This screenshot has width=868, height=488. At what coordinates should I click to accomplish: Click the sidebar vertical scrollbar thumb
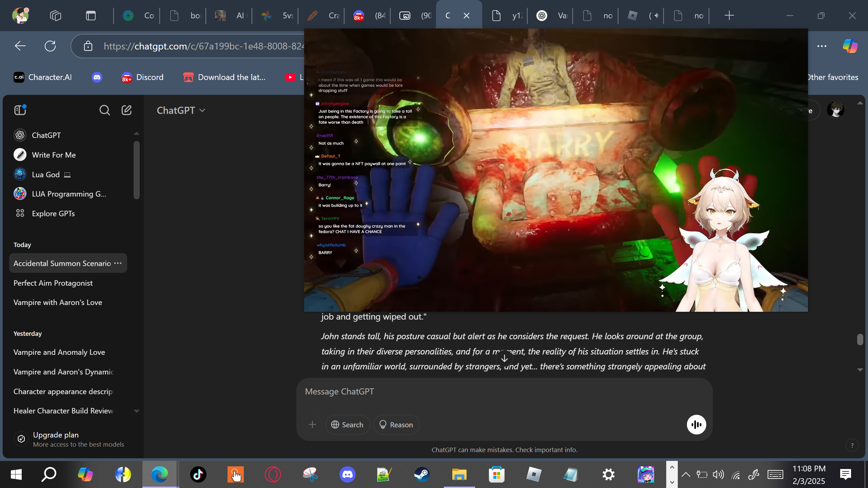click(x=137, y=170)
